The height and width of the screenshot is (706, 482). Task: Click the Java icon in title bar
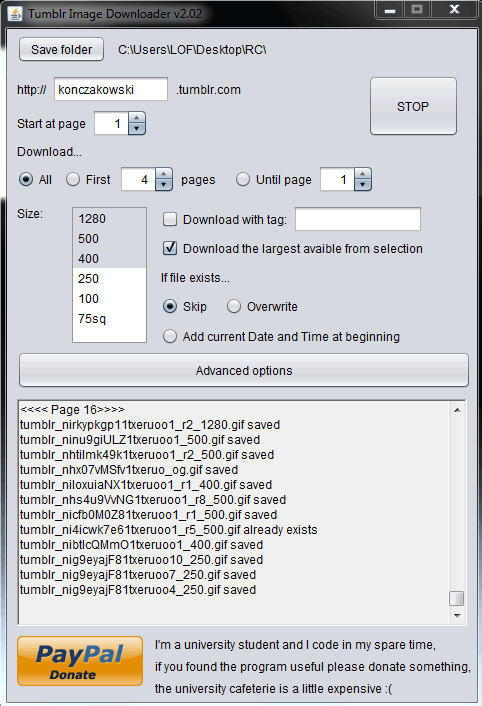coord(15,14)
